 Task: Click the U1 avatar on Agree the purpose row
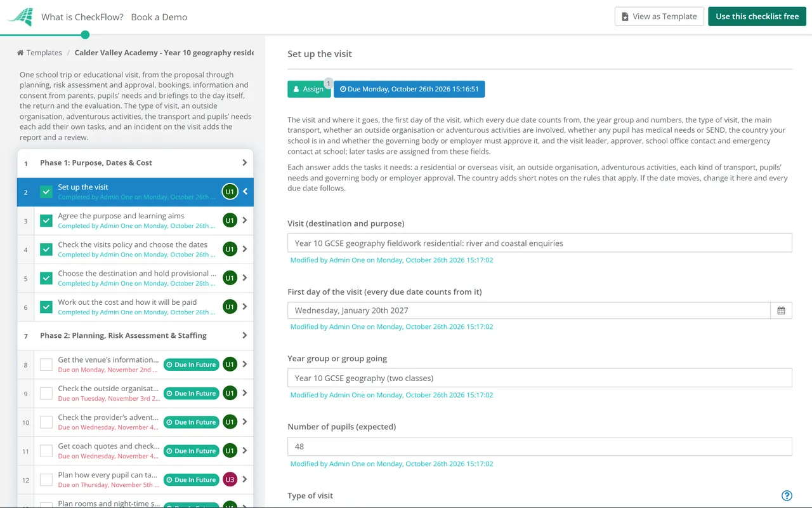(230, 220)
